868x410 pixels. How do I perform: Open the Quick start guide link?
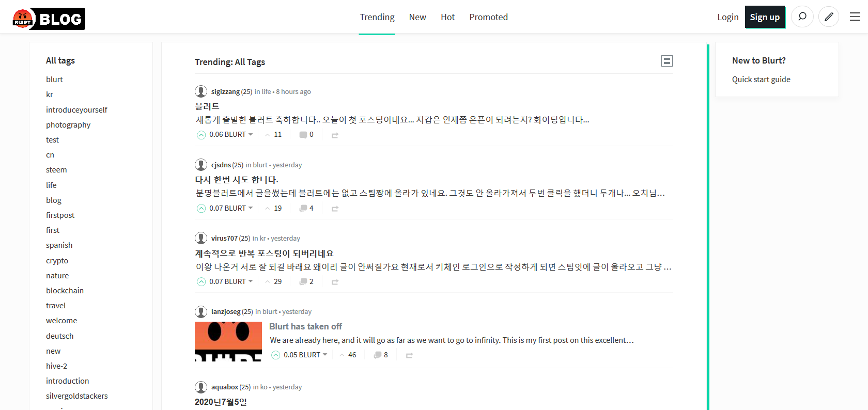tap(761, 79)
